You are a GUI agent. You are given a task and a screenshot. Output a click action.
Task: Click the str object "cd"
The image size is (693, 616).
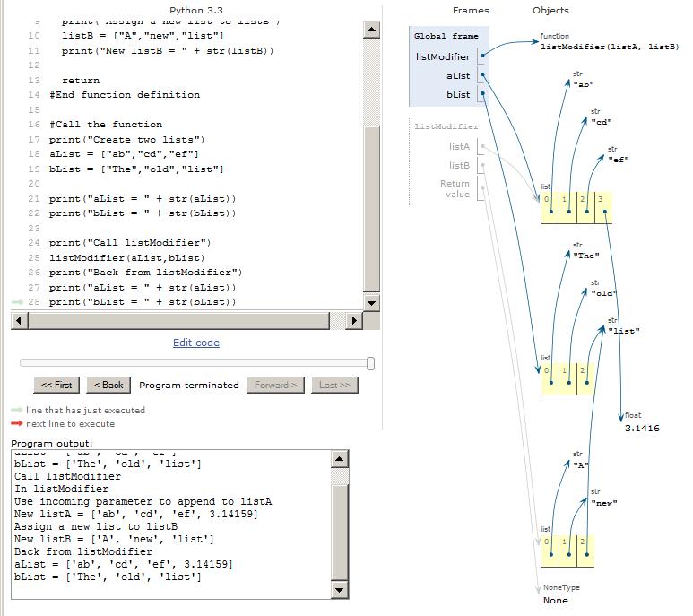(602, 122)
